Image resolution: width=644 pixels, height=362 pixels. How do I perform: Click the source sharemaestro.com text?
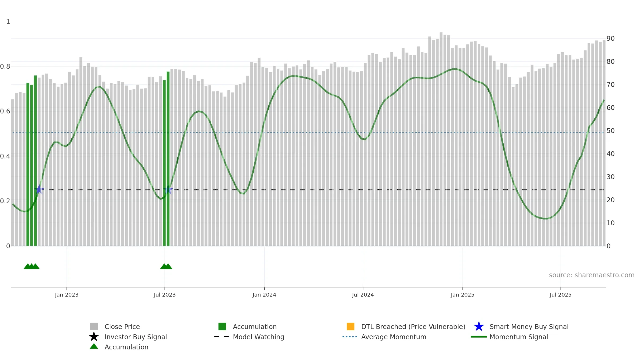click(592, 275)
